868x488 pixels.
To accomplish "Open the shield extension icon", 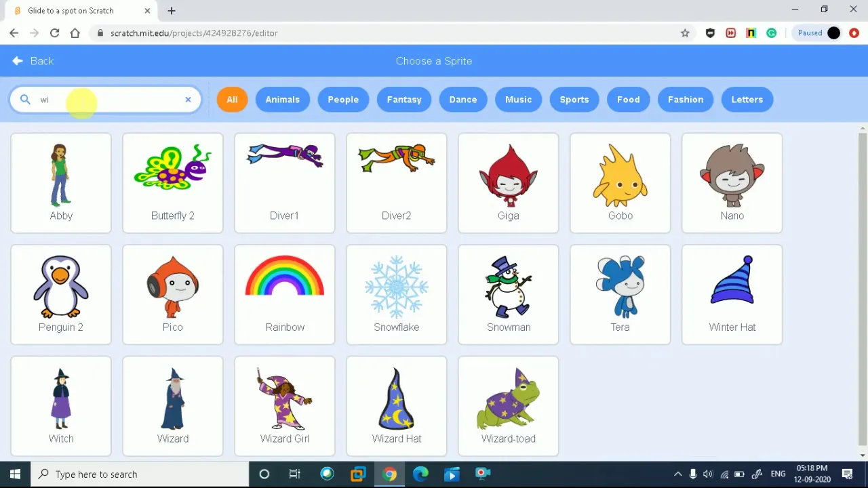I will click(710, 33).
